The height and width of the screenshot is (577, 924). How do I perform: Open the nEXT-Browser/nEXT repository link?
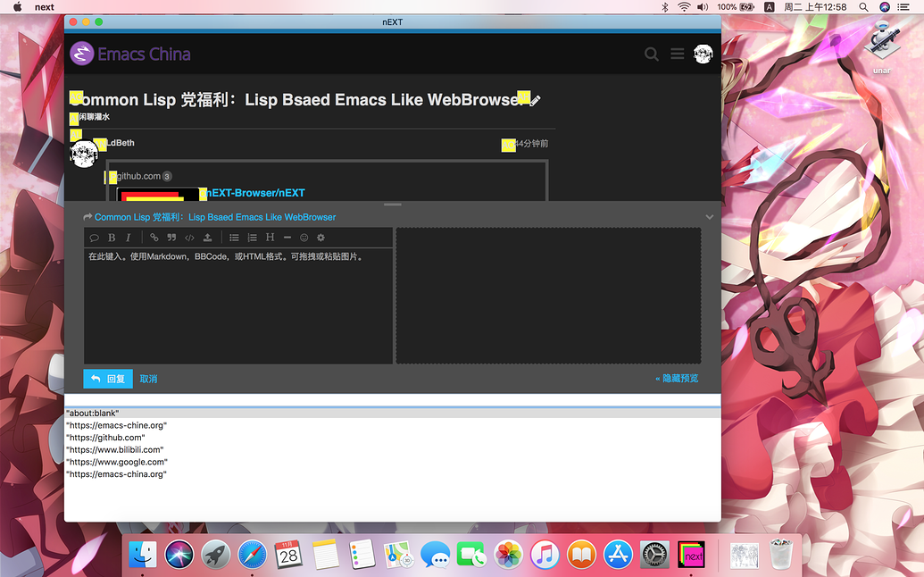point(254,192)
